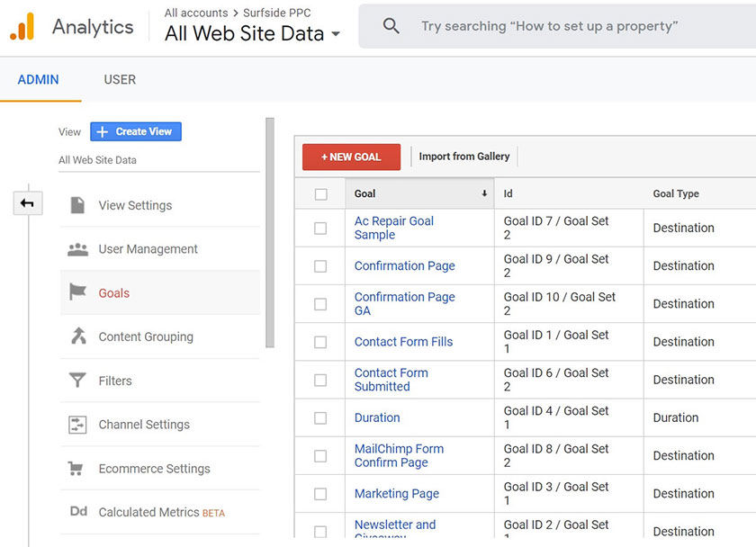This screenshot has height=547, width=756.
Task: Sort by the Goal column arrow
Action: [484, 193]
